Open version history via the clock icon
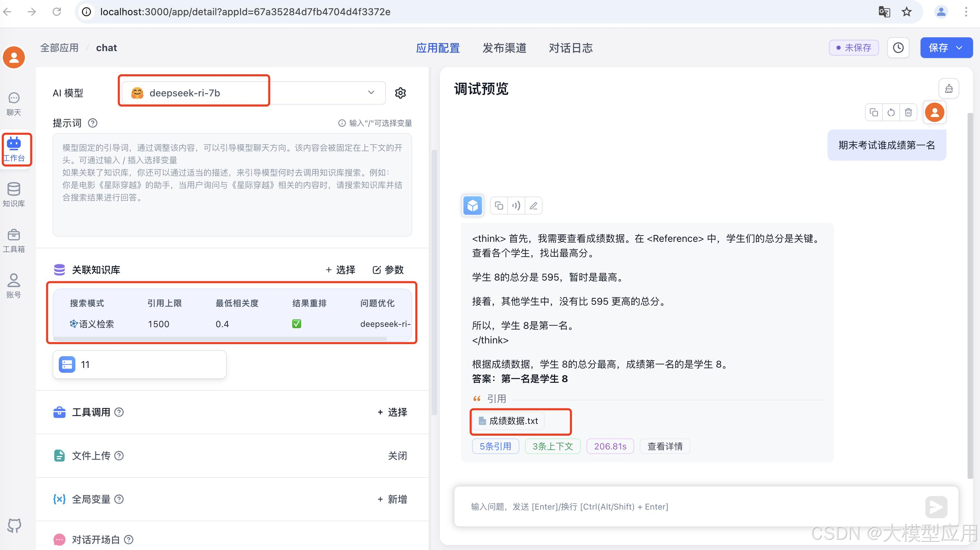 tap(898, 48)
